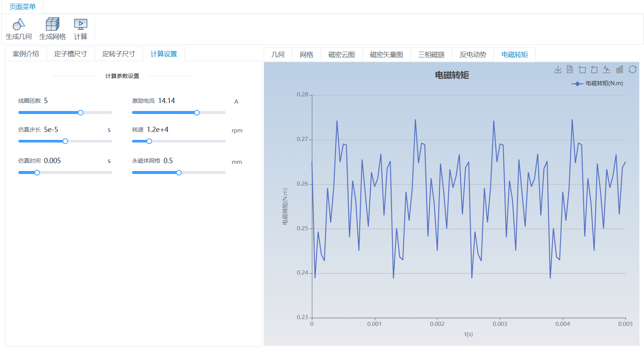Click the 永磁体网格 value 0.5
This screenshot has width=644, height=351.
click(x=168, y=160)
